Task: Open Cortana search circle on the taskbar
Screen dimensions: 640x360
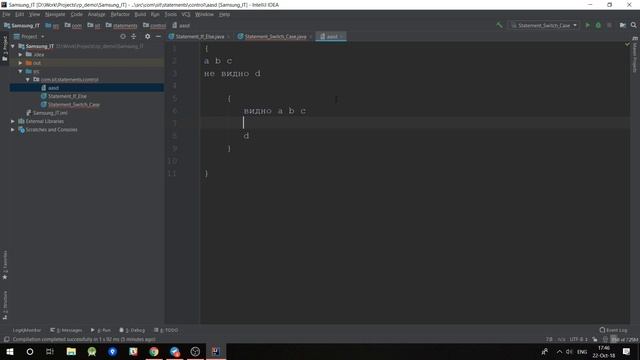Action: (x=30, y=351)
